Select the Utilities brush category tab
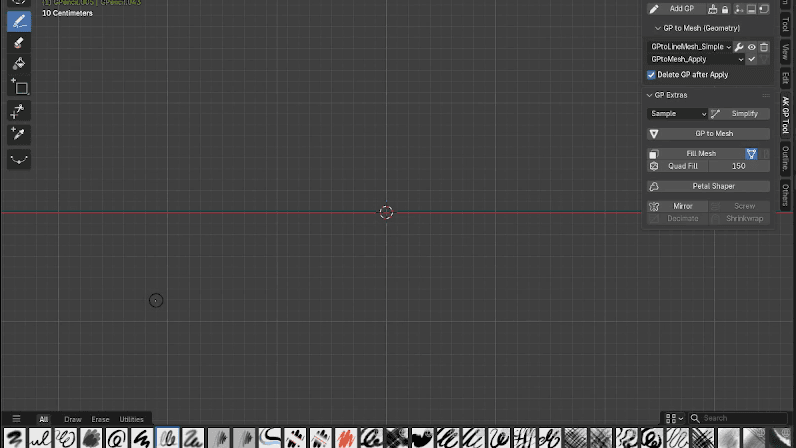This screenshot has width=796, height=448. 131,419
